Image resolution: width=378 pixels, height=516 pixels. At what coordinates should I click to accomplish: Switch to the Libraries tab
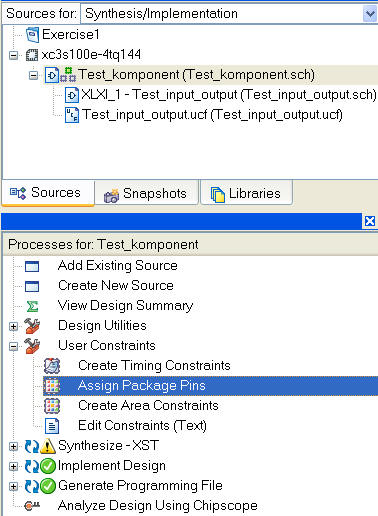click(x=246, y=194)
